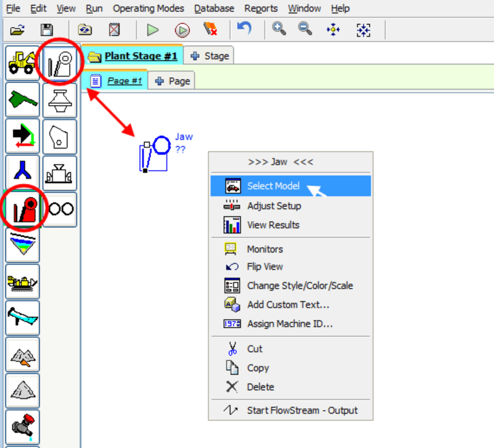Choose Select Model from context menu

pyautogui.click(x=273, y=186)
